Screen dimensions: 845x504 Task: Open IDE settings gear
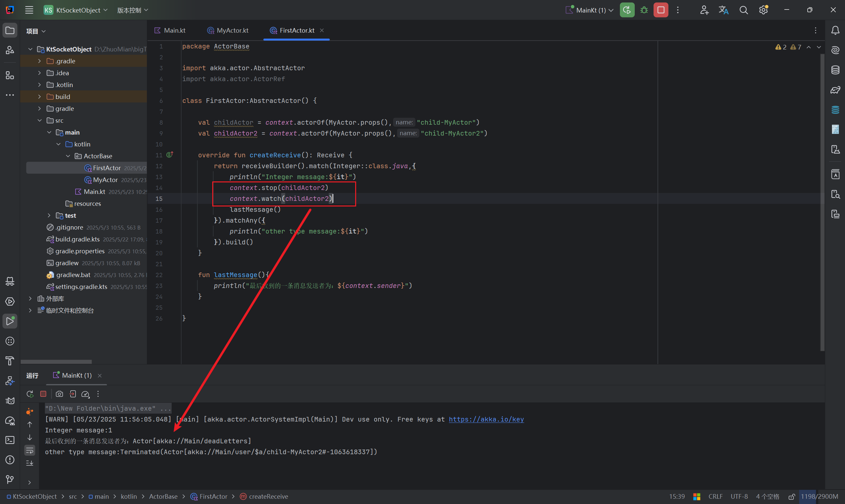(763, 10)
